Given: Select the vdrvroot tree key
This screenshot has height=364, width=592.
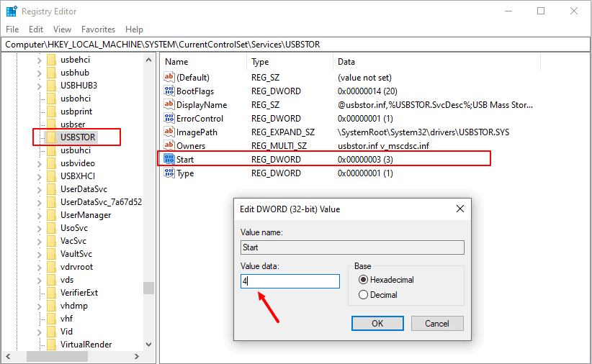Looking at the screenshot, I should tap(76, 267).
